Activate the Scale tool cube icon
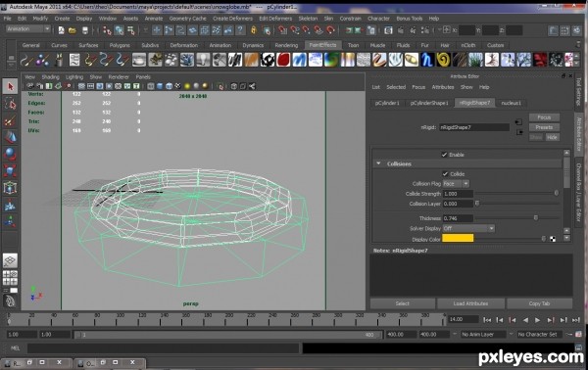588x370 pixels. click(x=11, y=170)
